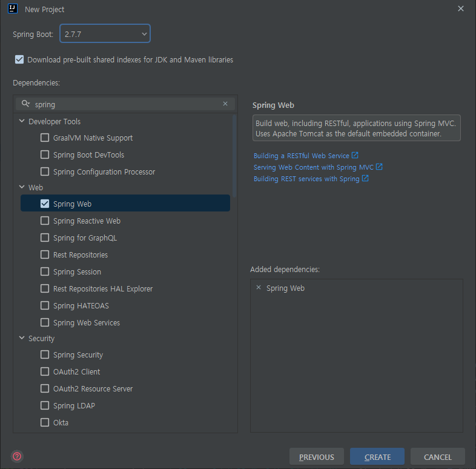Click the Spring Web details heading
This screenshot has width=476, height=469.
tap(273, 105)
